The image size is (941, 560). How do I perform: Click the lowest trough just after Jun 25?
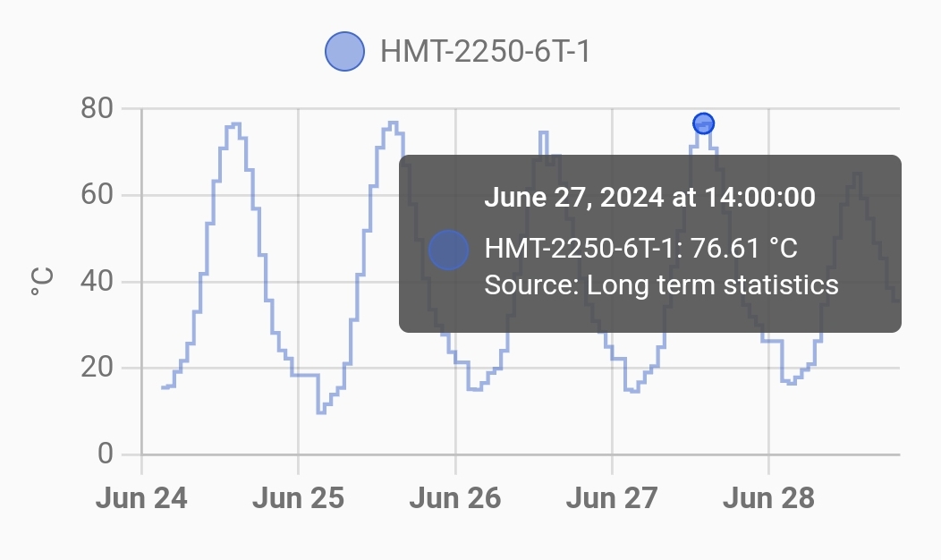click(322, 412)
